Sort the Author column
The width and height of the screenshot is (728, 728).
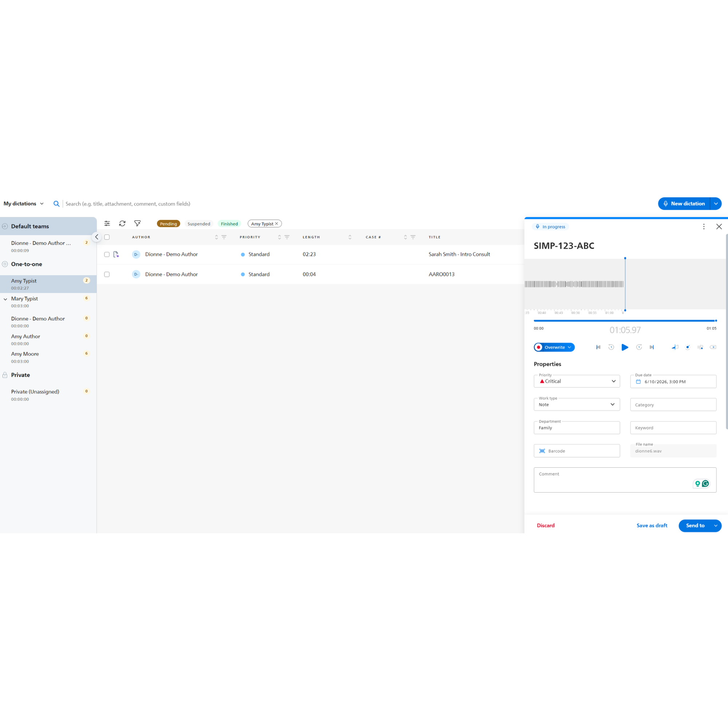tap(216, 237)
